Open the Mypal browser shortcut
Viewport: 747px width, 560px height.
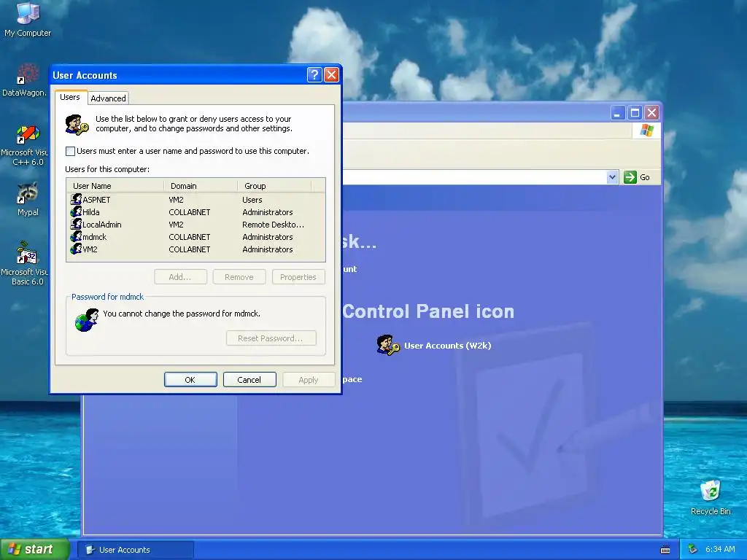tap(28, 199)
